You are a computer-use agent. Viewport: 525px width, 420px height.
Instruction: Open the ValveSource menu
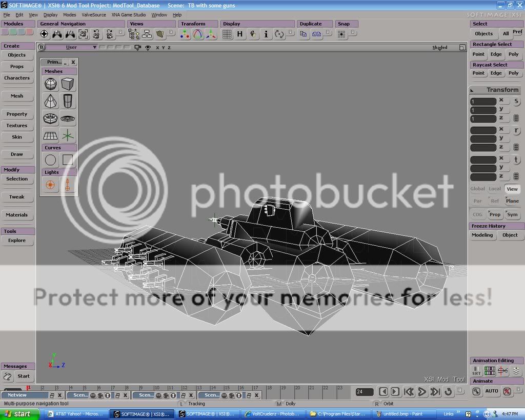pos(94,15)
